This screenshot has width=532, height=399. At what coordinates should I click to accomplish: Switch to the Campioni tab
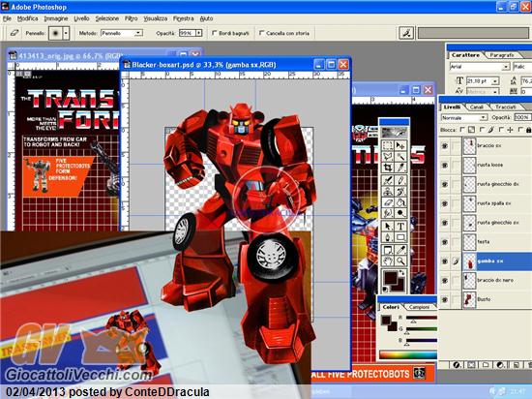click(419, 307)
